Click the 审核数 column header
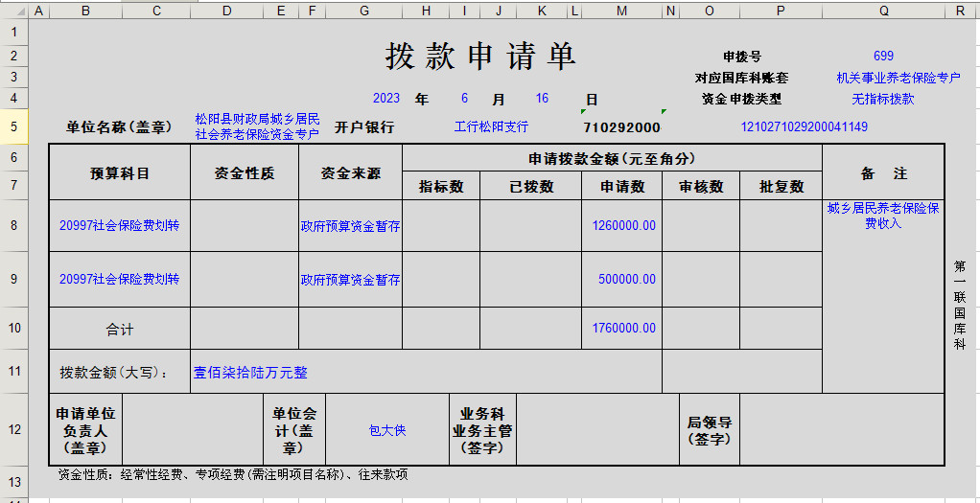Screen dimensions: 980x503 [x=701, y=186]
